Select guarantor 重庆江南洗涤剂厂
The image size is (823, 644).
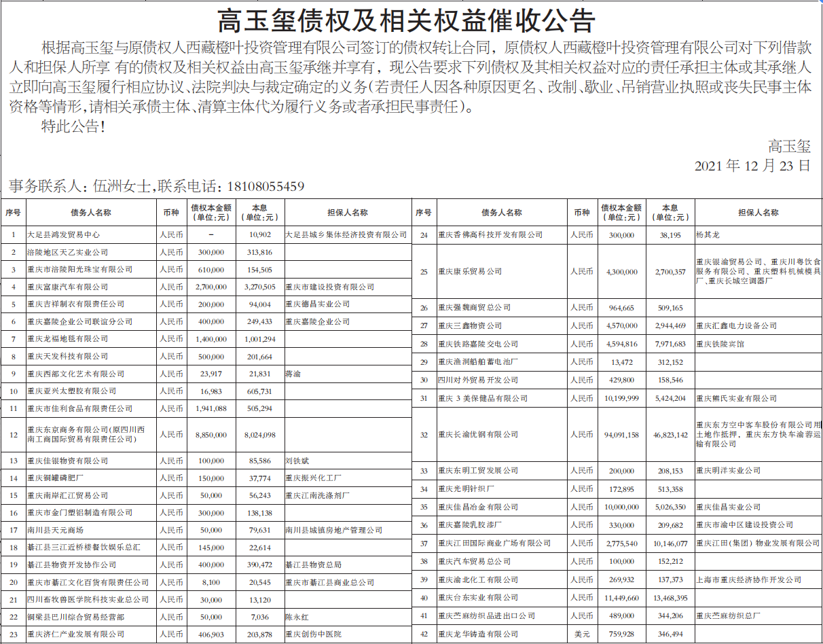318,496
